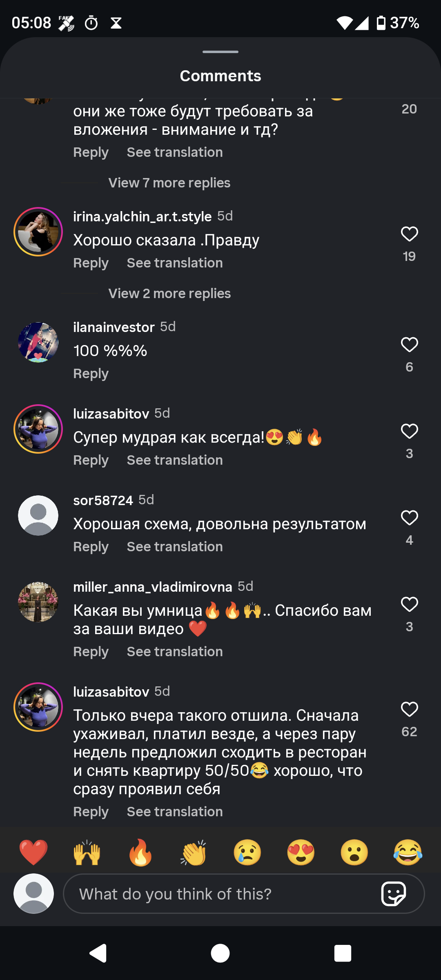Image resolution: width=441 pixels, height=980 pixels.
Task: Open ilanainvestor's profile via username
Action: click(x=114, y=327)
